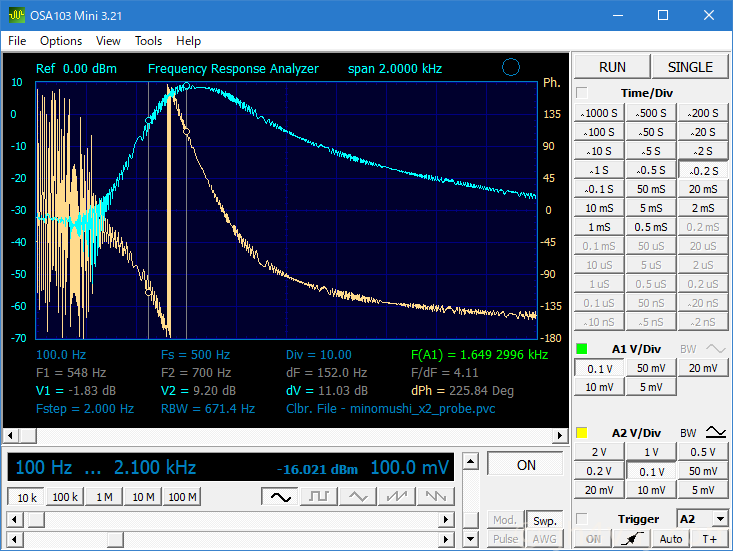Click the upper frequency slider's right arrow

(446, 519)
